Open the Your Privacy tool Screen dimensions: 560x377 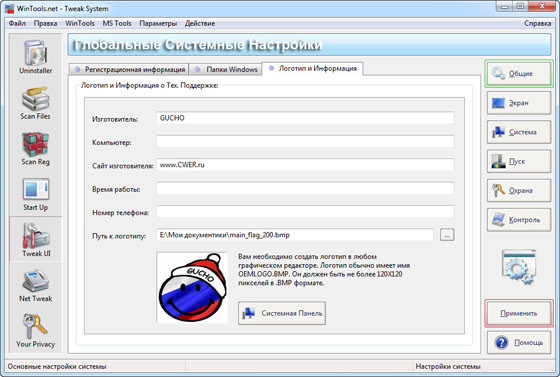coord(35,331)
